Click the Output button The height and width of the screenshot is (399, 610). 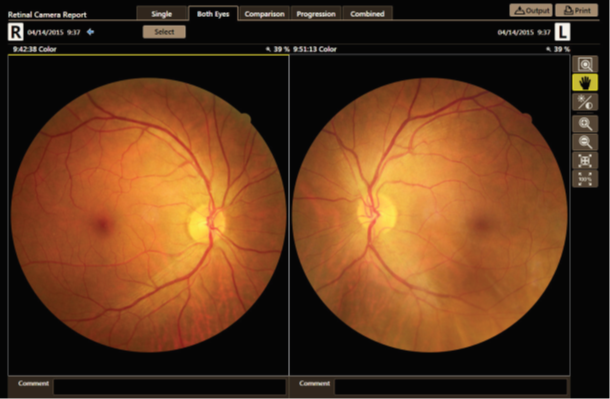click(531, 10)
